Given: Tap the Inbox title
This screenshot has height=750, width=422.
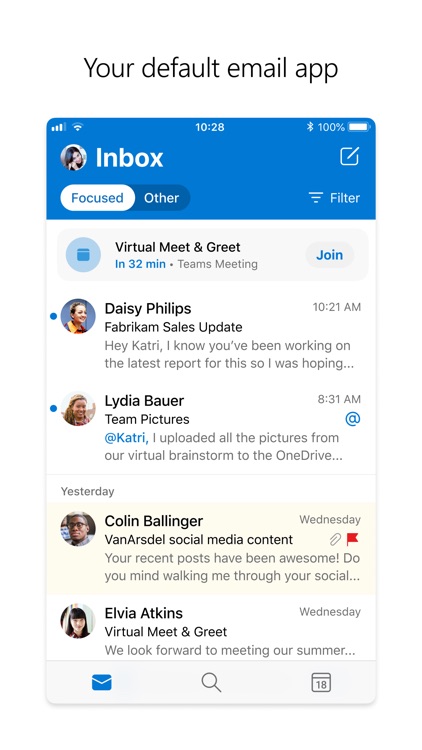Looking at the screenshot, I should pyautogui.click(x=129, y=157).
